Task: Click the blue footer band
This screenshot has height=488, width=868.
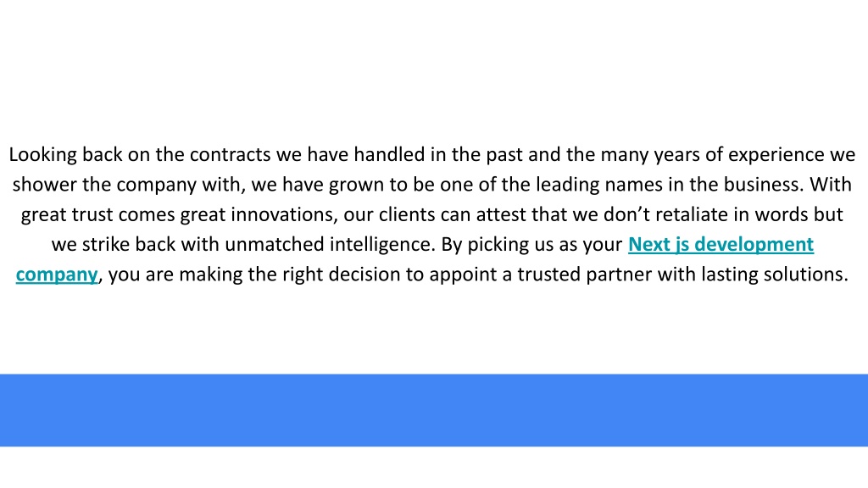Action: 434,410
